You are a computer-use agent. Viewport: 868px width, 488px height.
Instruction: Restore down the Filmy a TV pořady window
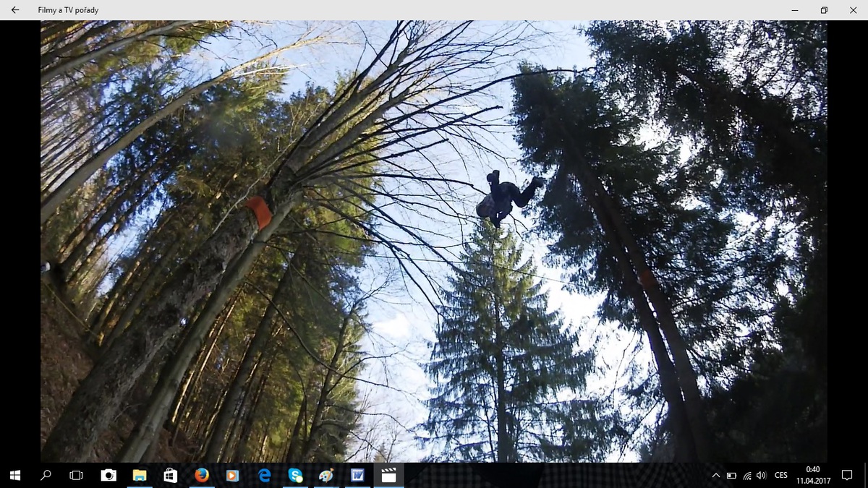pyautogui.click(x=824, y=10)
